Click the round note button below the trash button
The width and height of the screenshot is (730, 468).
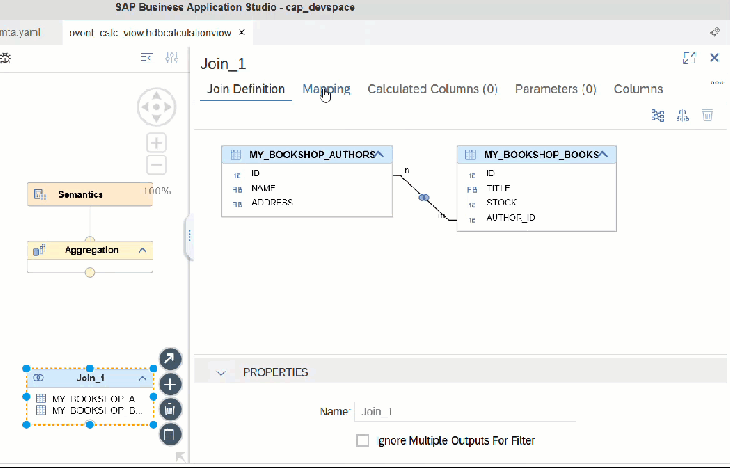(x=170, y=435)
